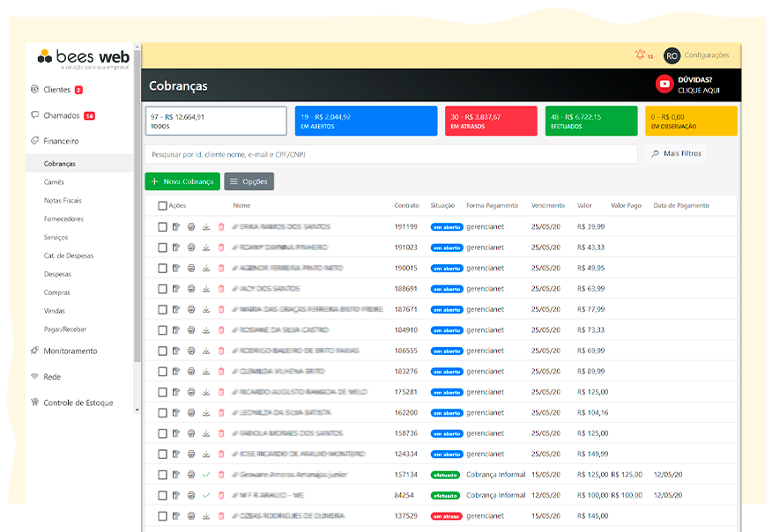Click the green checkmark for contract 157134

click(x=206, y=475)
